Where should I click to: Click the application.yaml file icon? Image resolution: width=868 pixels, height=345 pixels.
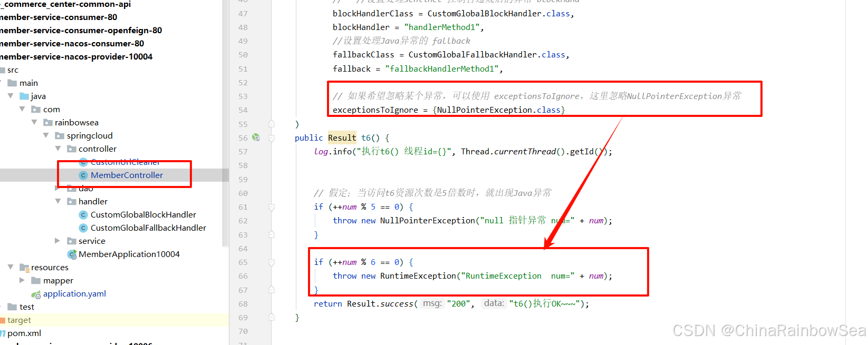coord(36,294)
